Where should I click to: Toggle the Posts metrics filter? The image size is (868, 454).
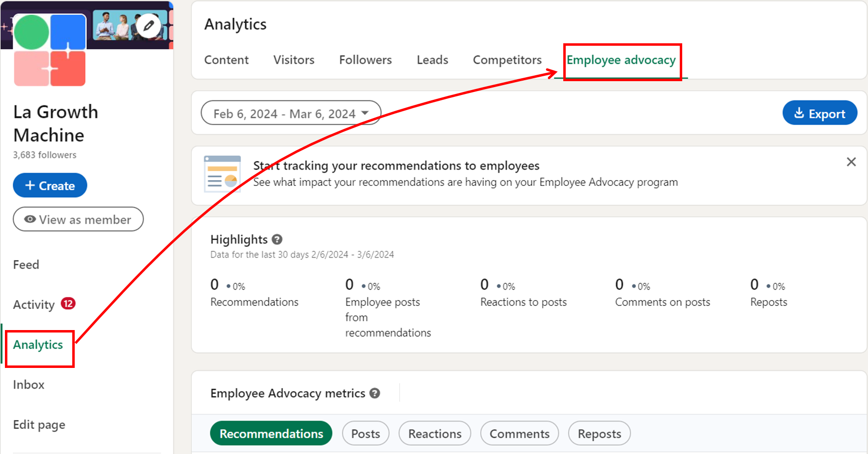pyautogui.click(x=366, y=433)
